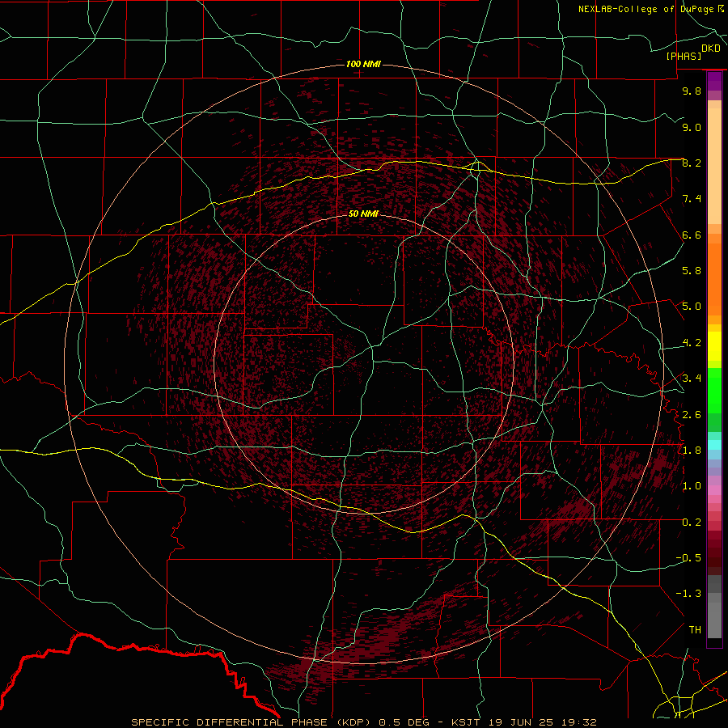Click the 100 NMI range ring label
Image resolution: width=728 pixels, height=728 pixels.
(x=363, y=64)
